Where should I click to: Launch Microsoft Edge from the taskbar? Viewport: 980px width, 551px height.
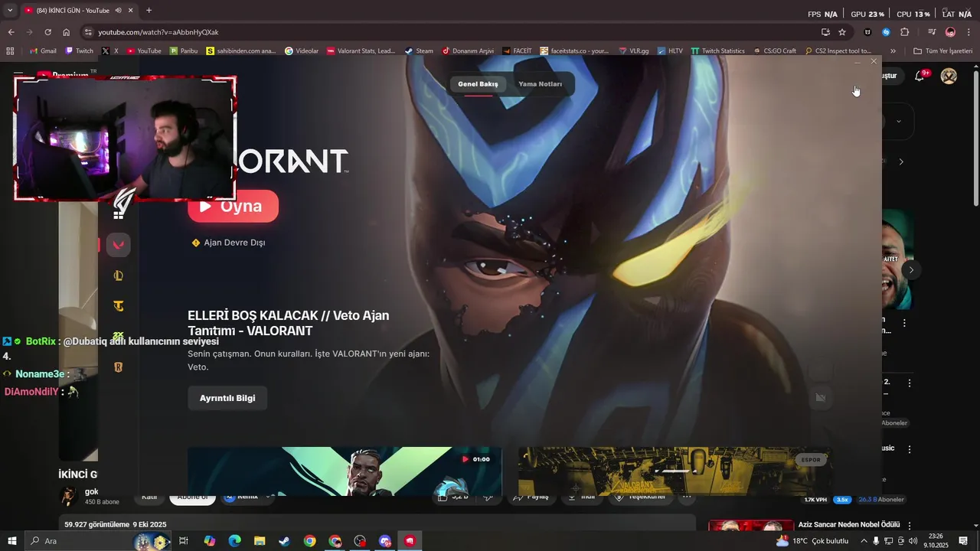(234, 541)
